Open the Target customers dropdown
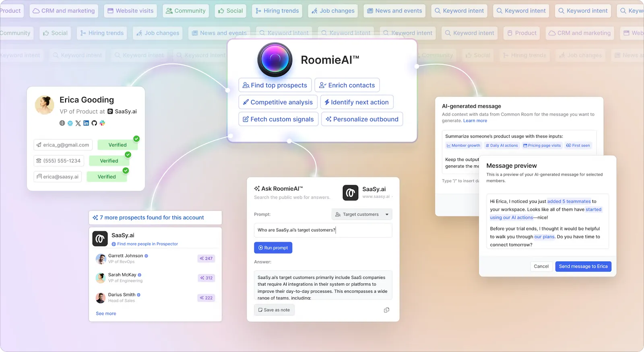This screenshot has width=644, height=352. tap(362, 214)
